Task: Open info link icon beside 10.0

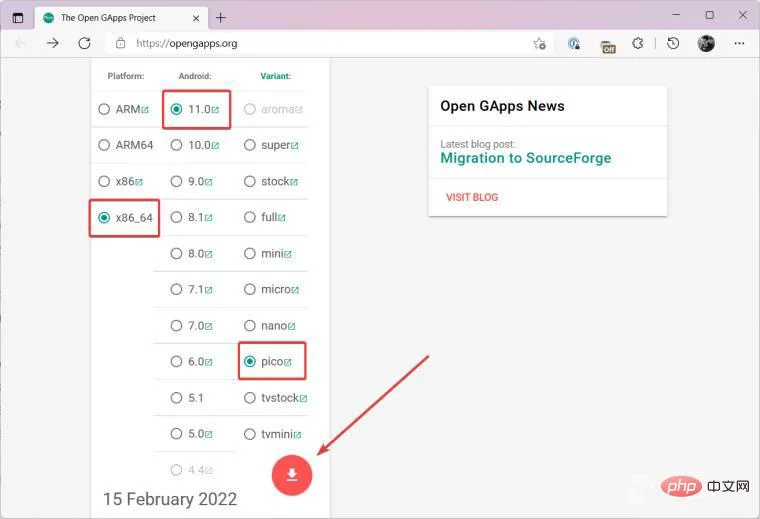Action: [x=215, y=146]
